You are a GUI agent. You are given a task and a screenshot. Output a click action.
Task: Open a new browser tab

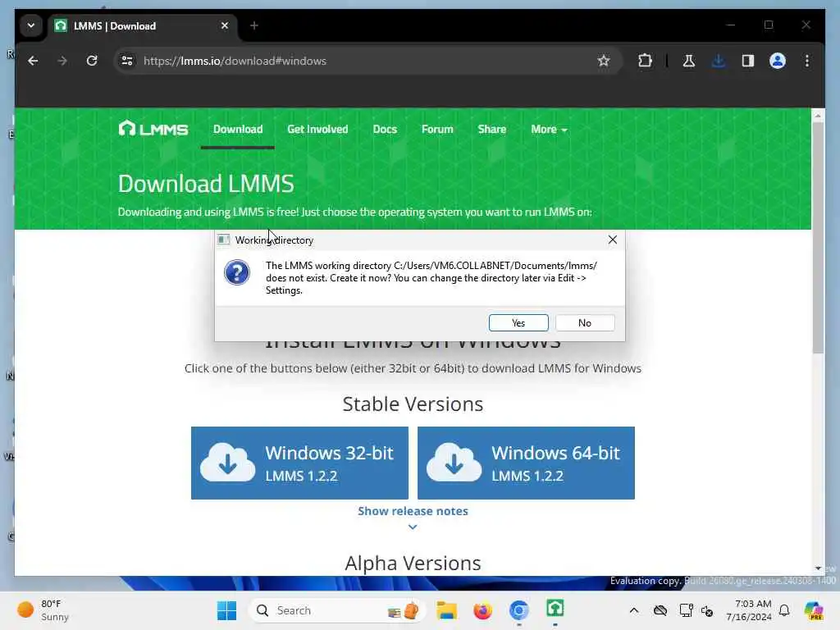coord(254,25)
